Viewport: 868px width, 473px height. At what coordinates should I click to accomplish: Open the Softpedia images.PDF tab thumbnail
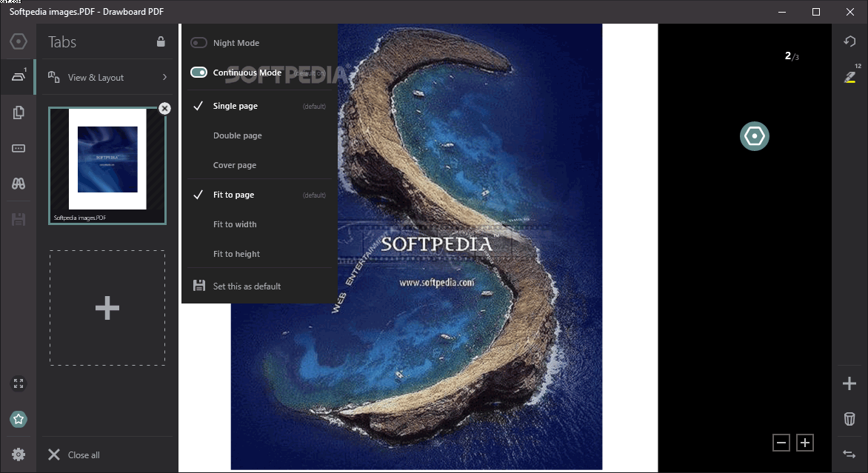click(x=107, y=165)
